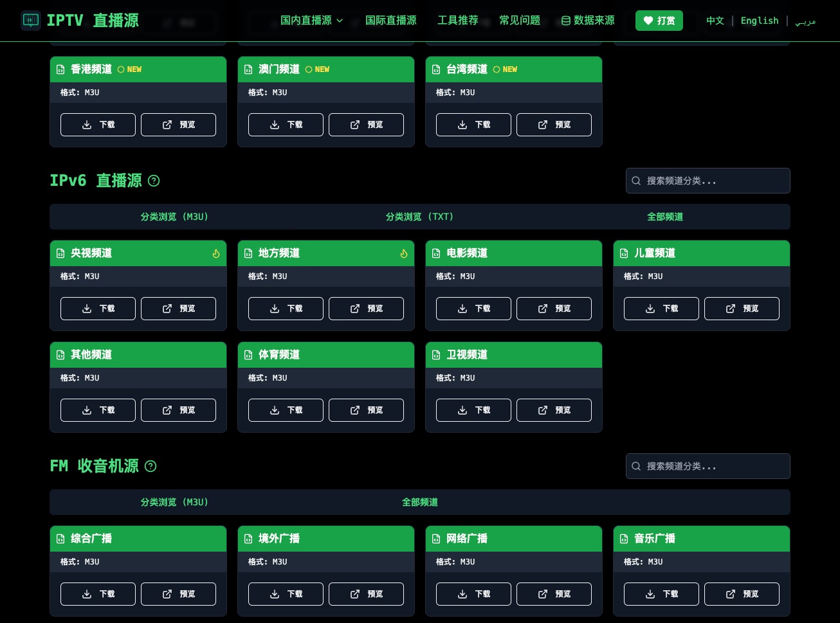Download the 香港频道 M3U file
The width and height of the screenshot is (840, 623).
click(98, 125)
